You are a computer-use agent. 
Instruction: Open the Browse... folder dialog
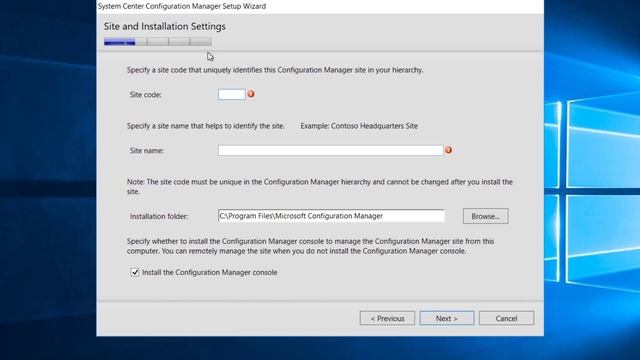click(485, 216)
